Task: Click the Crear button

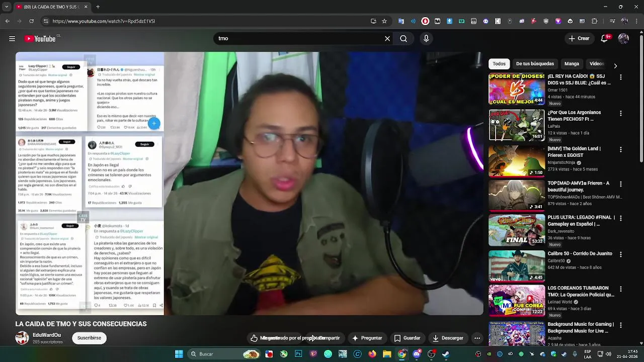Action: (579, 39)
